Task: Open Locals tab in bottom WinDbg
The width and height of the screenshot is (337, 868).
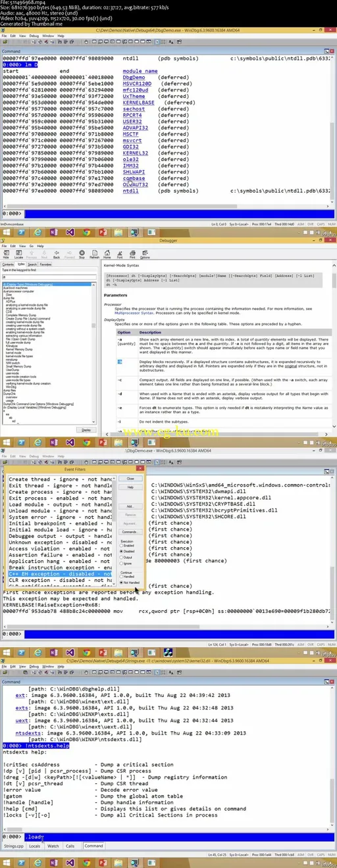Action: point(36,846)
